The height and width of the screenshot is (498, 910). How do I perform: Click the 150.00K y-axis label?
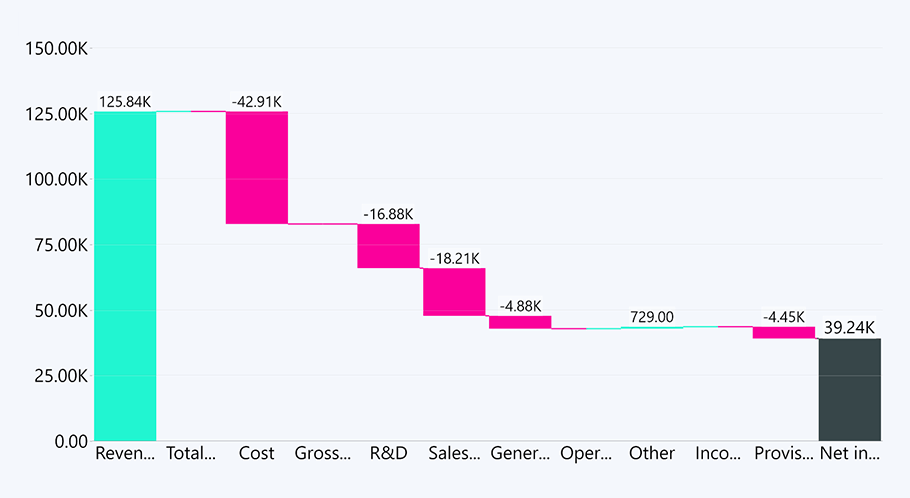click(55, 49)
